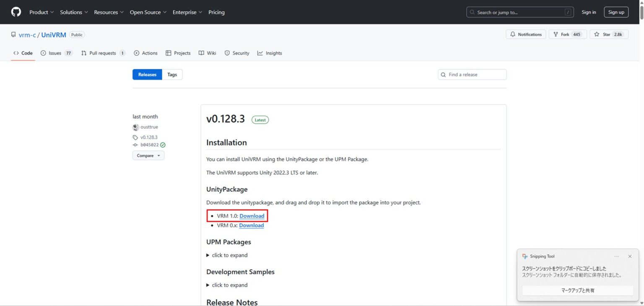Select the Releases toggle button

147,75
